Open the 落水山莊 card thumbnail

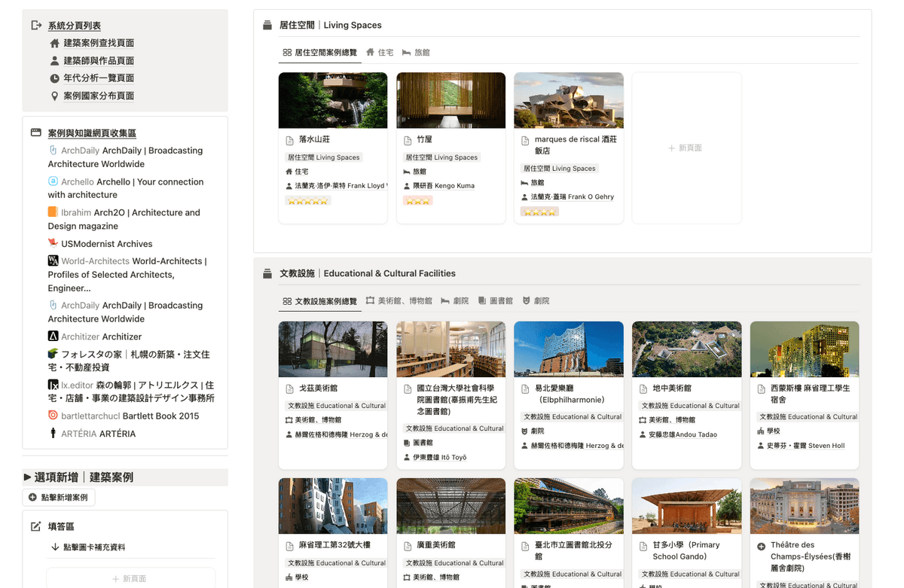tap(333, 100)
